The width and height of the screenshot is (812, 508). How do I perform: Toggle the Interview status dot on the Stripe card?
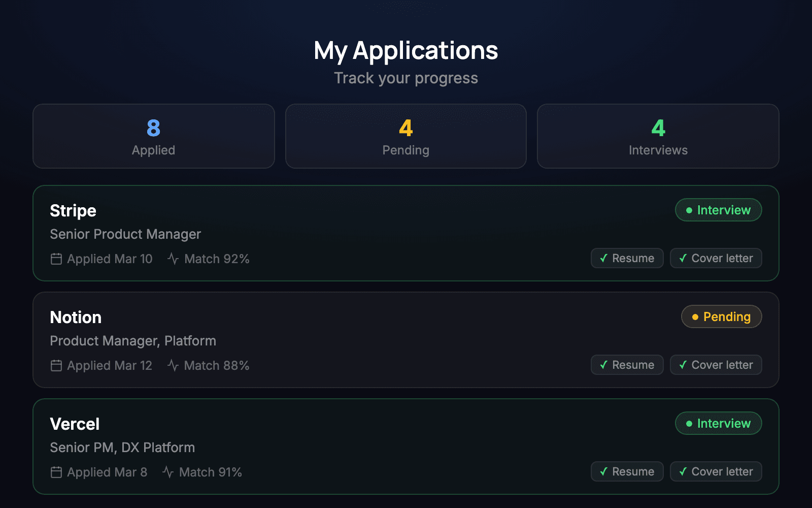[x=689, y=210]
